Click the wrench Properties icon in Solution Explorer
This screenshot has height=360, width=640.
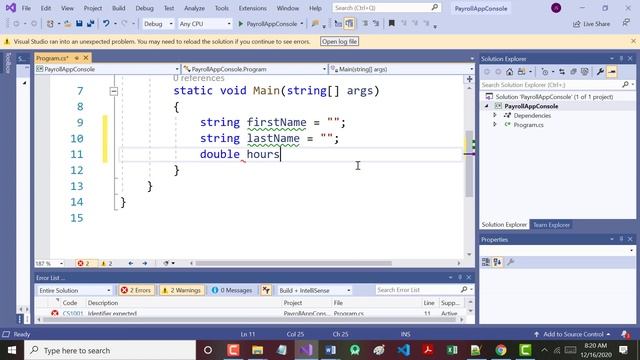coord(600,72)
